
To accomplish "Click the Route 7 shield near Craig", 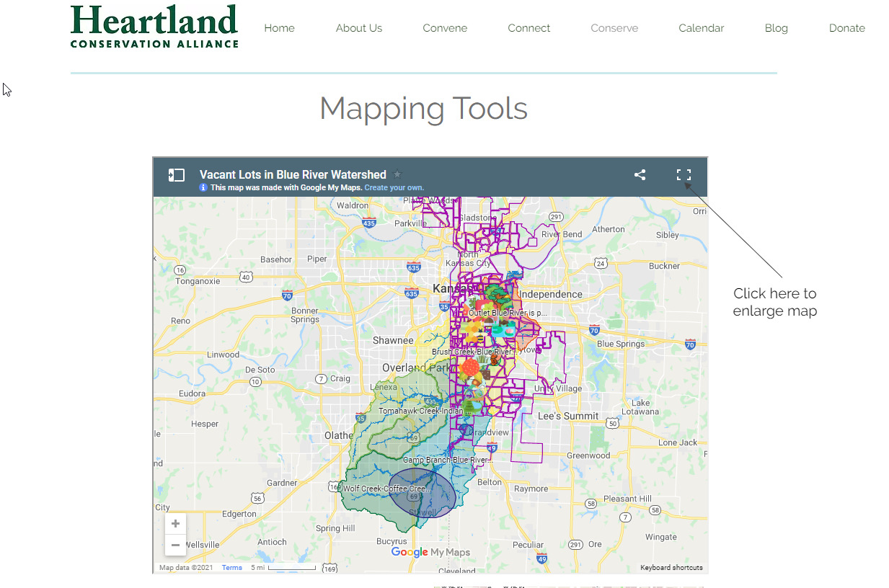I will pos(321,378).
